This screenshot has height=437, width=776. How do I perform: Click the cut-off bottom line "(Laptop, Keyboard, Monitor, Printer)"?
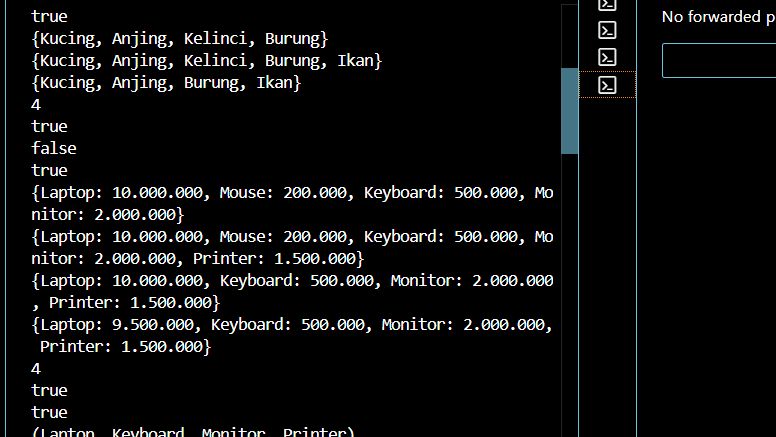pos(193,432)
